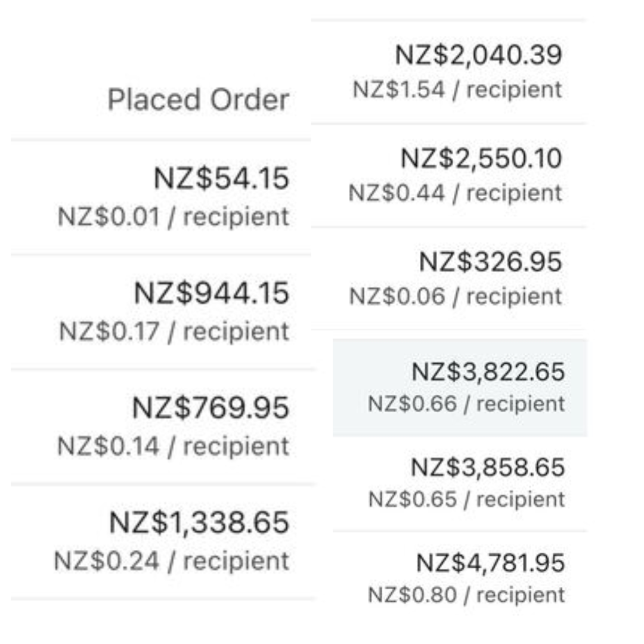Click the NZ$1,338.65 placed order value
This screenshot has width=644, height=644.
[199, 523]
